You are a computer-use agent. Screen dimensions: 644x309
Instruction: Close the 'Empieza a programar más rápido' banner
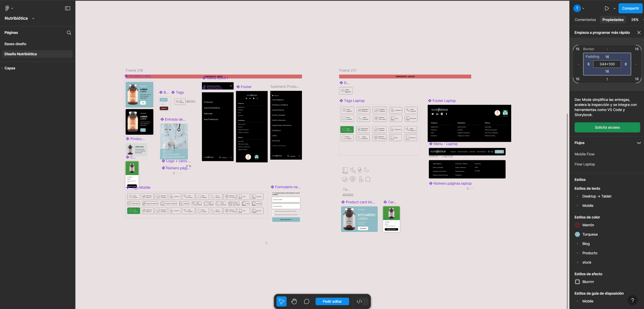pyautogui.click(x=639, y=33)
